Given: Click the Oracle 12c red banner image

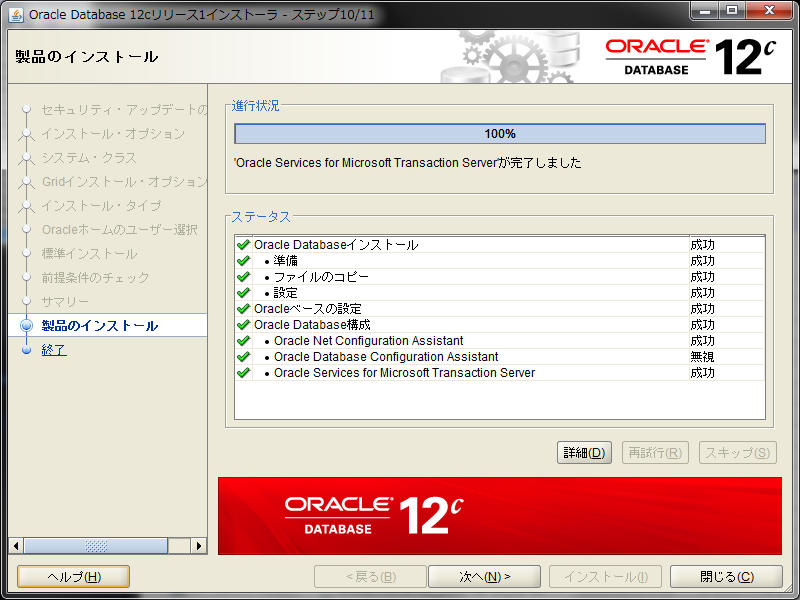Looking at the screenshot, I should (499, 516).
